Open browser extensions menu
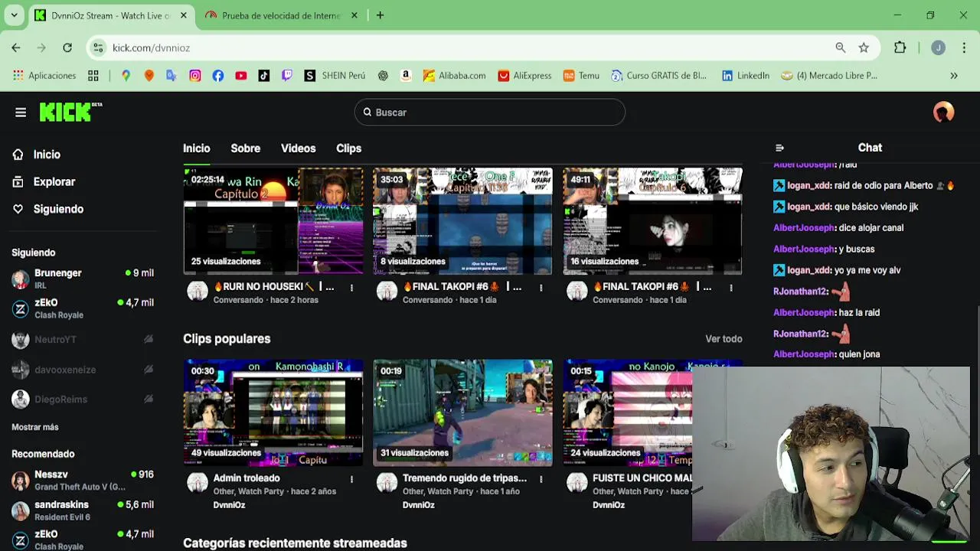The height and width of the screenshot is (551, 980). point(900,47)
